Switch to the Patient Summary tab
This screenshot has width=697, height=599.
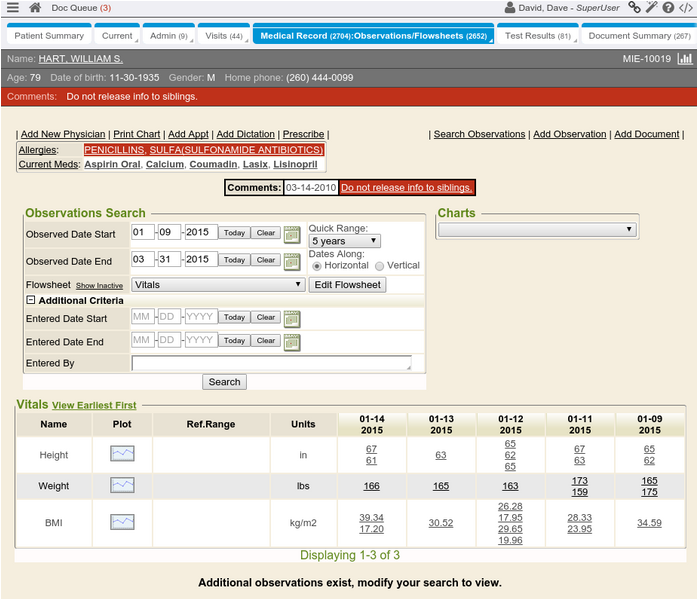click(x=48, y=36)
